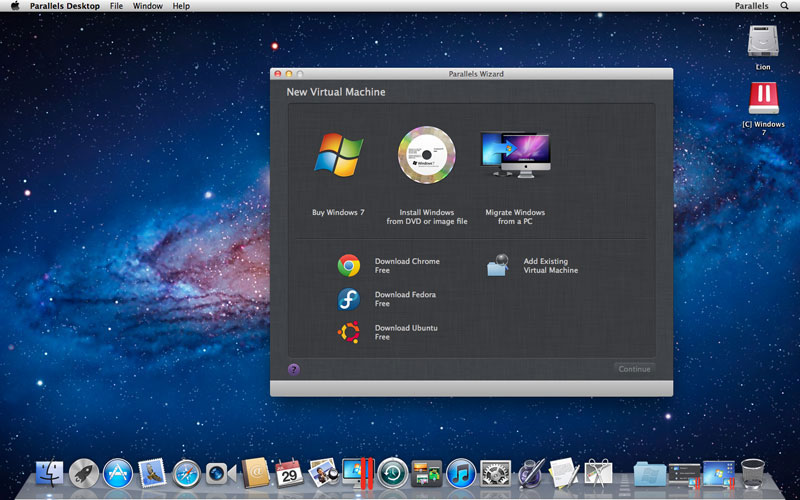This screenshot has width=800, height=500.
Task: Open the File menu
Action: point(116,6)
